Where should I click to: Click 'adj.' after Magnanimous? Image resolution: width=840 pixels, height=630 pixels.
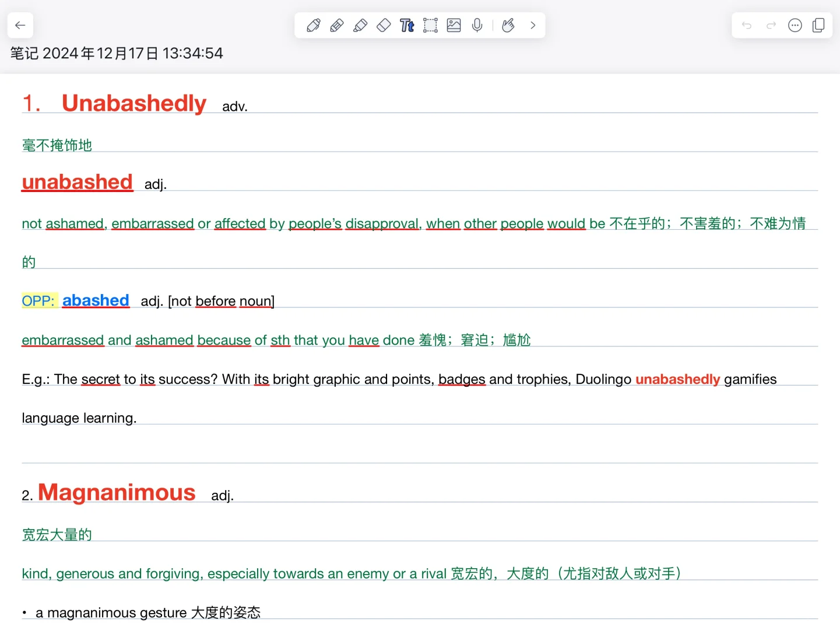point(222,496)
